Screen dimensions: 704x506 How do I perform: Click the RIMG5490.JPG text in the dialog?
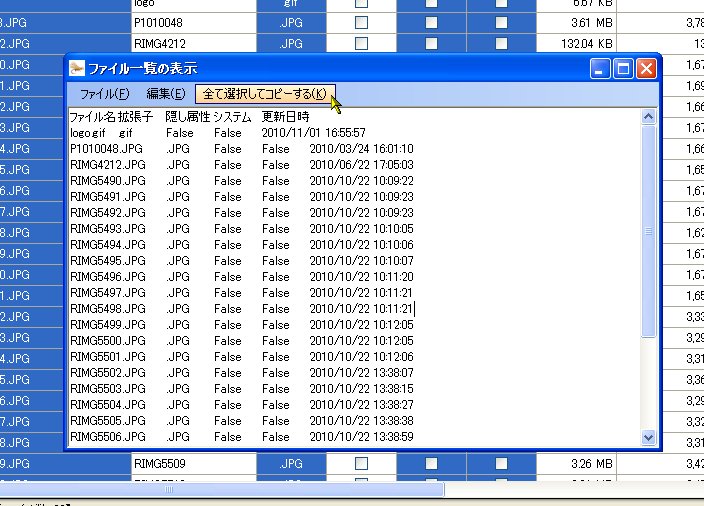(x=108, y=181)
